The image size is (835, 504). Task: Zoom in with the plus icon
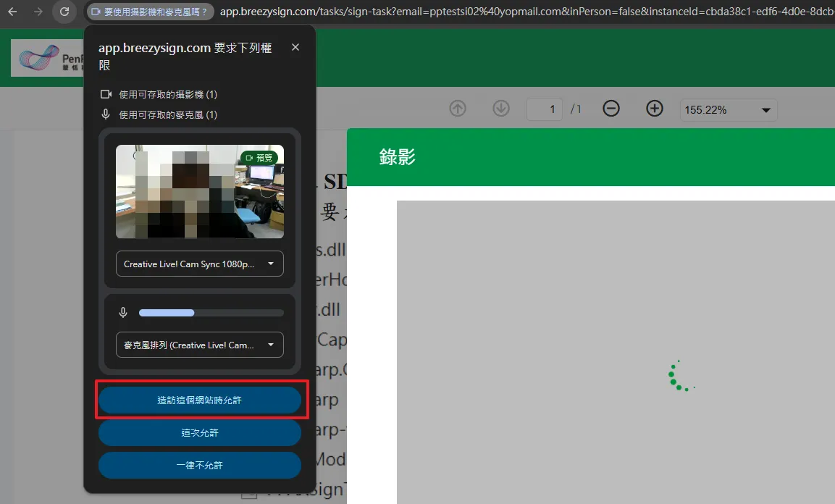(655, 109)
